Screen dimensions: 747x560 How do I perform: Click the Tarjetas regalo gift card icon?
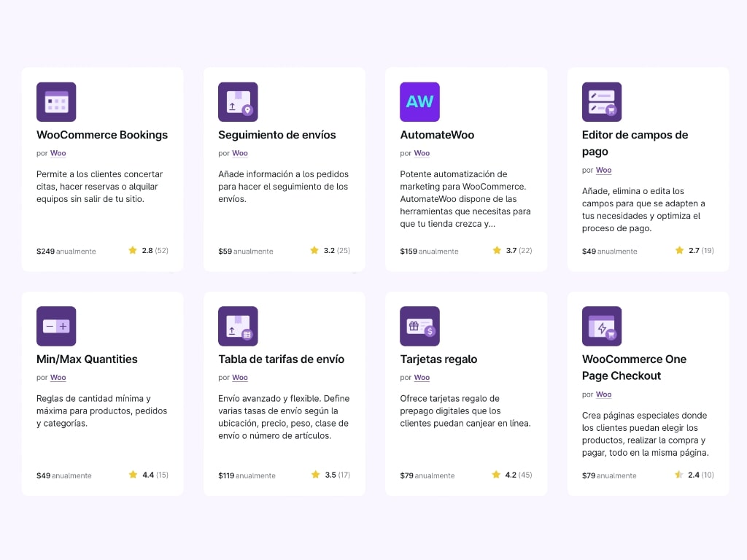[x=419, y=326]
